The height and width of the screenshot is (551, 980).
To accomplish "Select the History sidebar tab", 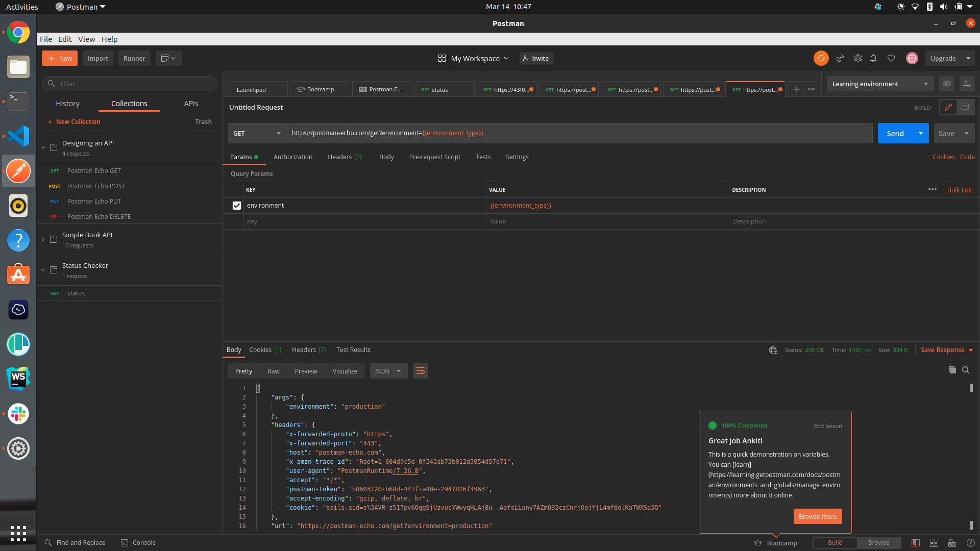I will click(x=68, y=104).
